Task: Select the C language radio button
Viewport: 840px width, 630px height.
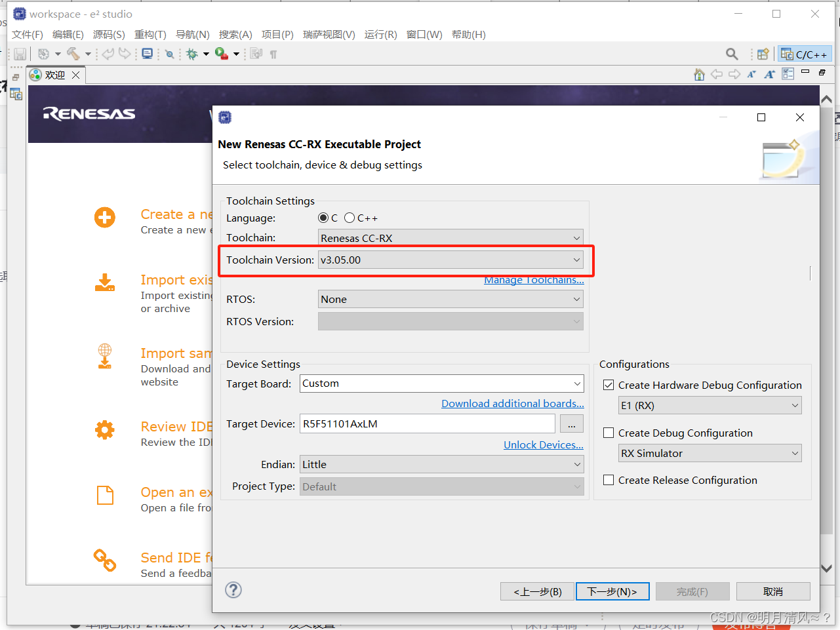Action: (323, 218)
